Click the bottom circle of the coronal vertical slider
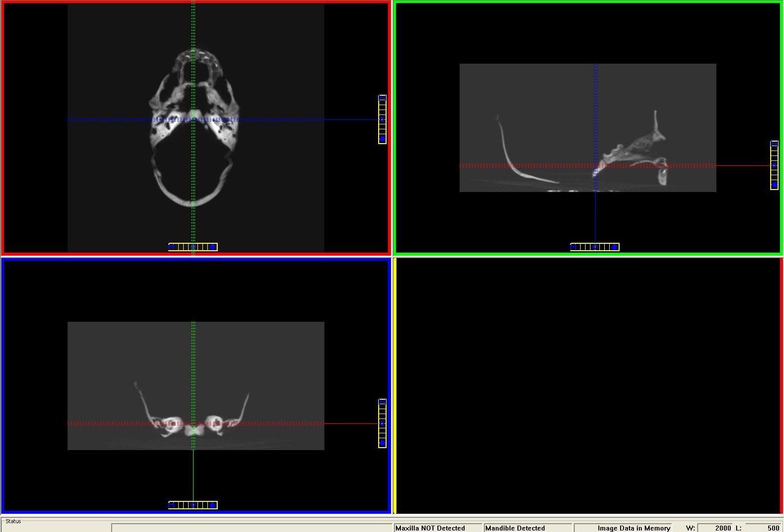 (x=382, y=443)
